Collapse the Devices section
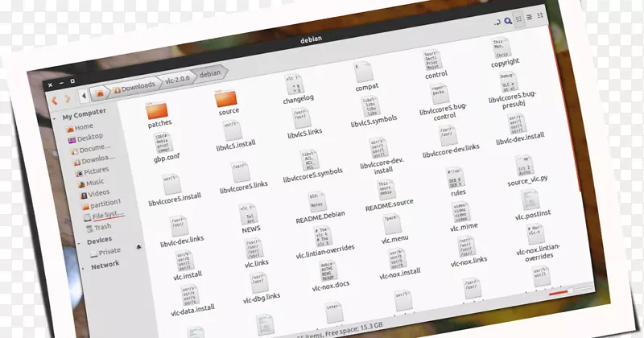Screen dimensions: 644x338 (x=79, y=244)
